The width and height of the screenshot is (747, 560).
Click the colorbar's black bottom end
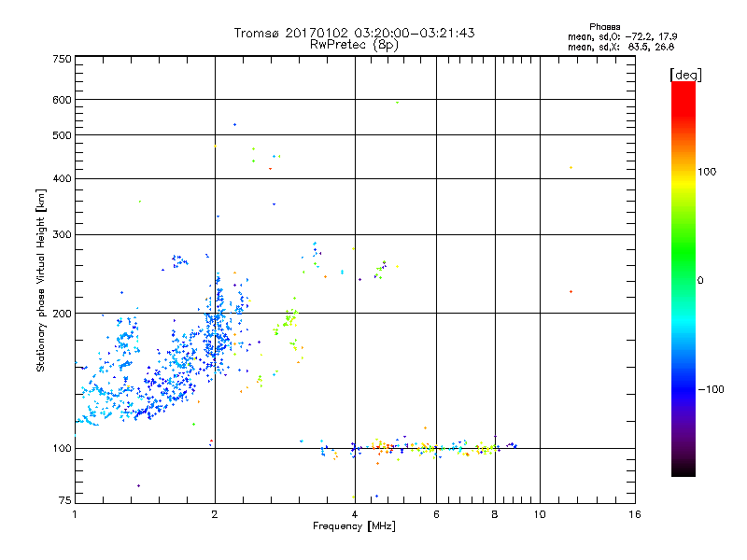(x=684, y=470)
